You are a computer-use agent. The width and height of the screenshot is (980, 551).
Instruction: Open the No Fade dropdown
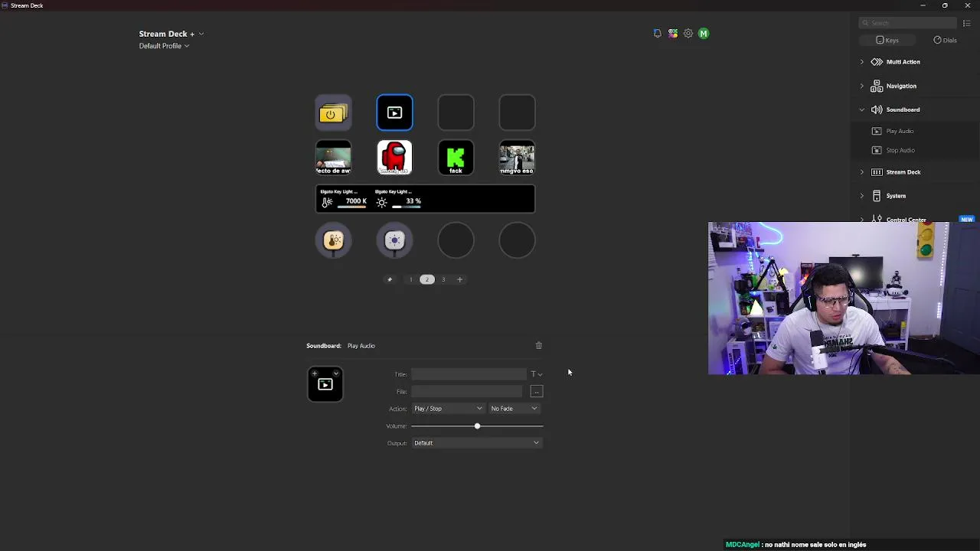tap(514, 409)
